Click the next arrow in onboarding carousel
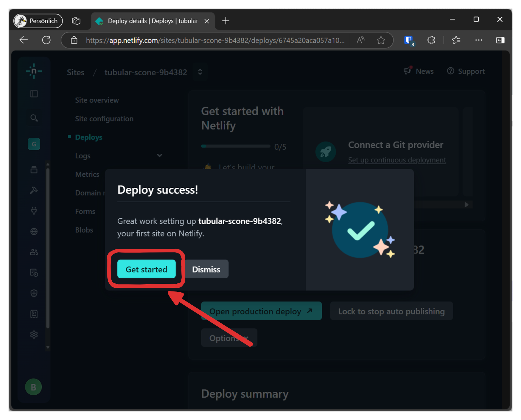Screen dimensions: 521x420 coord(466,205)
